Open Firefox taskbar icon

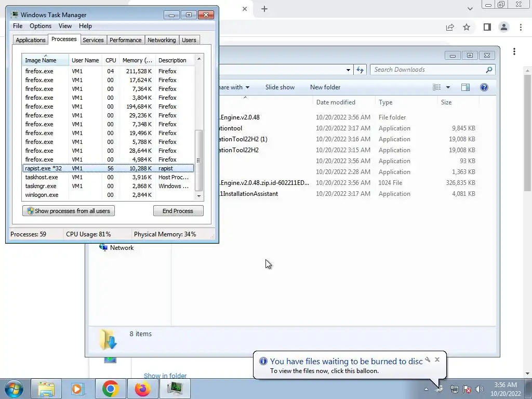click(142, 389)
